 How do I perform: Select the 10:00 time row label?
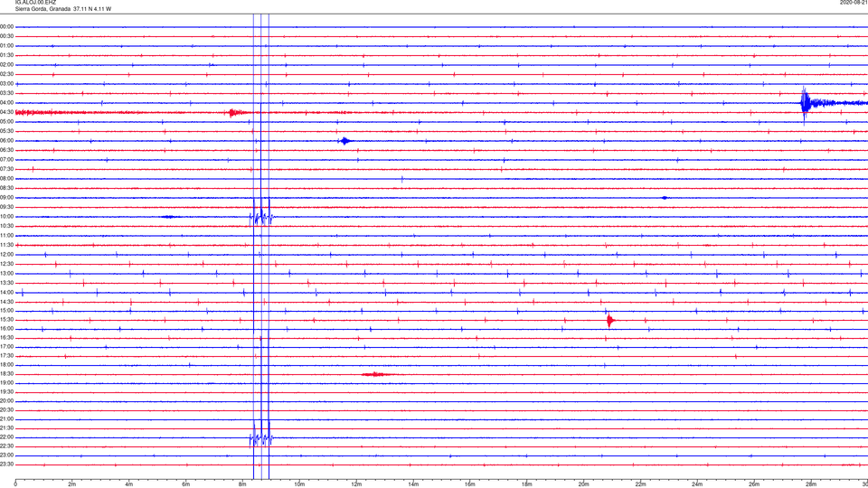click(x=7, y=217)
